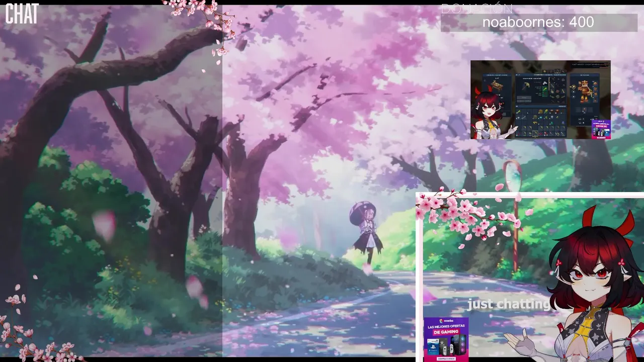Click the golden armored character in the game preview
The image size is (644, 362).
[x=585, y=91]
